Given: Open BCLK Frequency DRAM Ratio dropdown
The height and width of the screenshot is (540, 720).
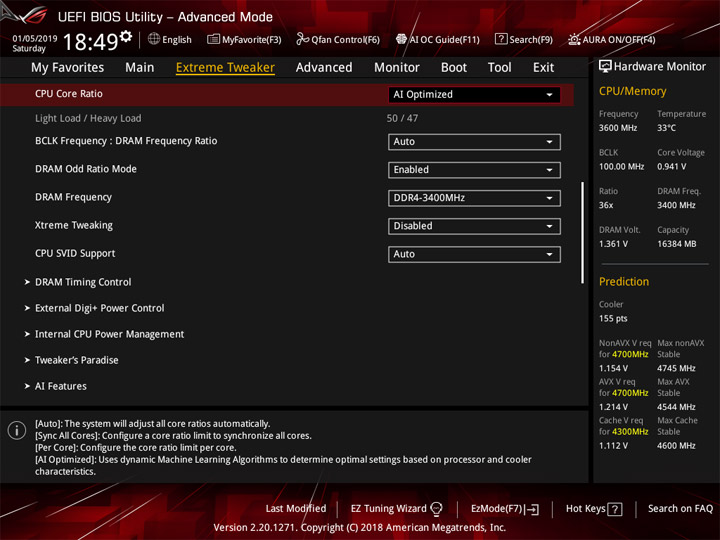Looking at the screenshot, I should click(474, 142).
